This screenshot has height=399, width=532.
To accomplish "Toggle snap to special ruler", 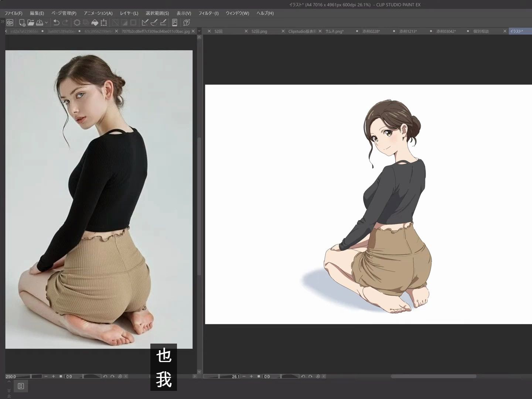I will pyautogui.click(x=154, y=23).
